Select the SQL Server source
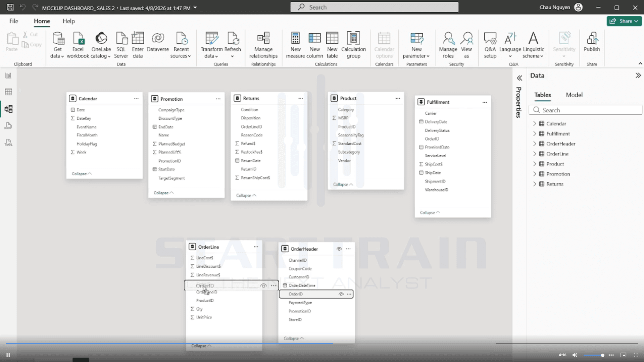 coord(121,45)
